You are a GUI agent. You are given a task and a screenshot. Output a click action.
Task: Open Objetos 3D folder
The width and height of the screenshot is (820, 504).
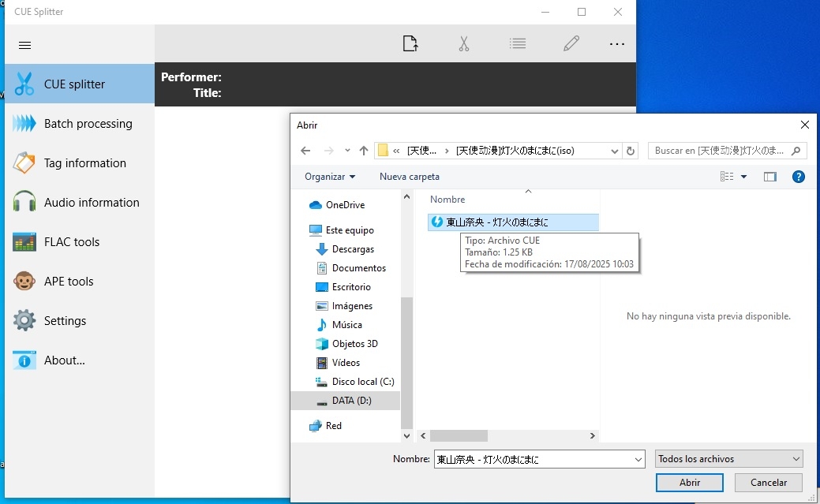[354, 344]
